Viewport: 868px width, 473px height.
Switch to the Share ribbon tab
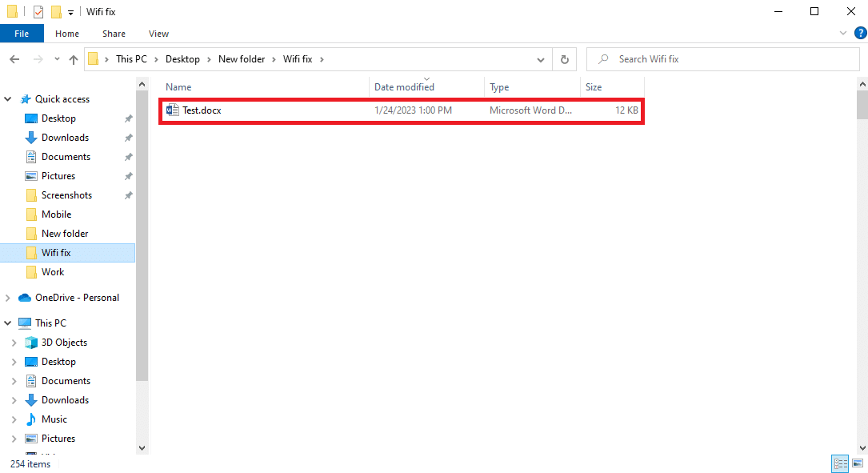(x=114, y=34)
